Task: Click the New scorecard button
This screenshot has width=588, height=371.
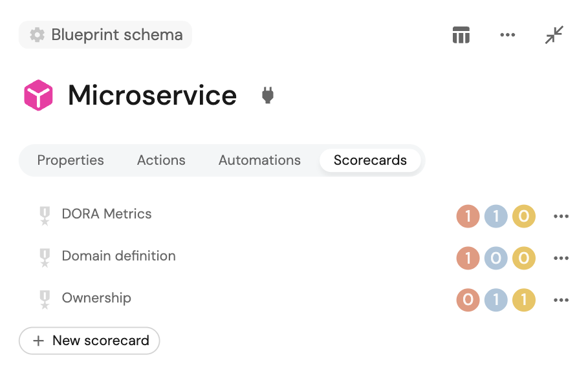Action: (x=89, y=341)
